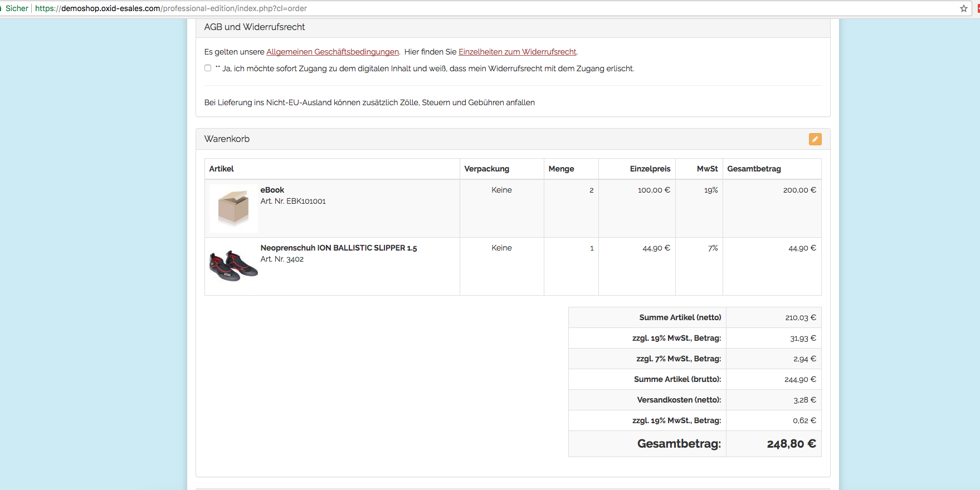Image resolution: width=980 pixels, height=490 pixels.
Task: Click the Sicher secure connection indicator
Action: click(x=16, y=8)
